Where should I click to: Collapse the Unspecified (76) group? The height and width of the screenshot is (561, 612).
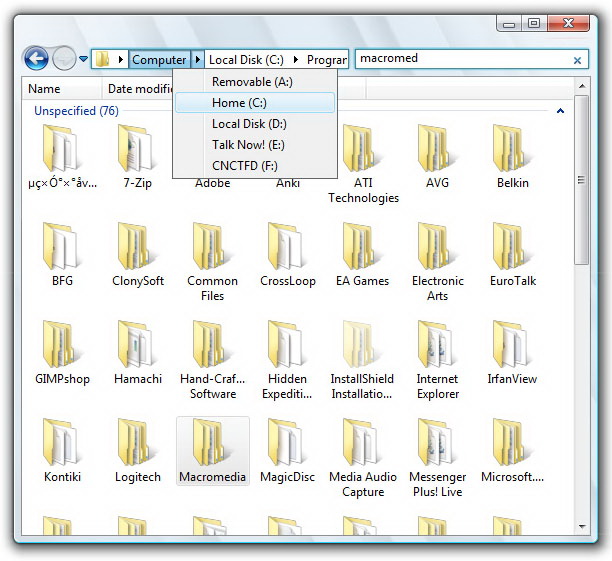click(560, 111)
